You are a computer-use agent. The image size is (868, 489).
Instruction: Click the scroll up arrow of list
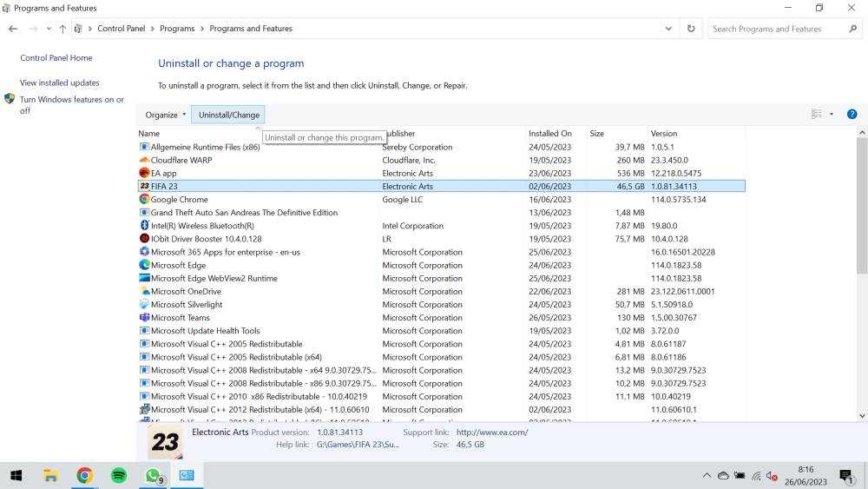pyautogui.click(x=862, y=133)
